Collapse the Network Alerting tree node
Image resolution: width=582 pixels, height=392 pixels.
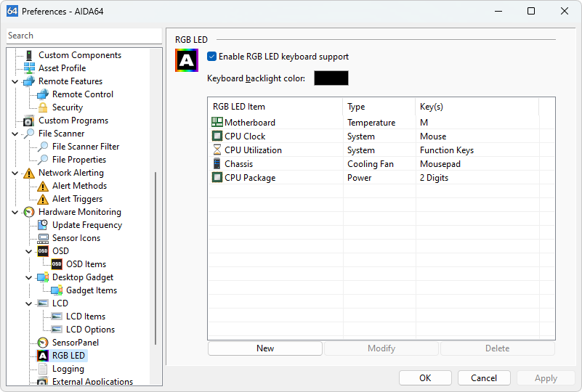coord(15,173)
